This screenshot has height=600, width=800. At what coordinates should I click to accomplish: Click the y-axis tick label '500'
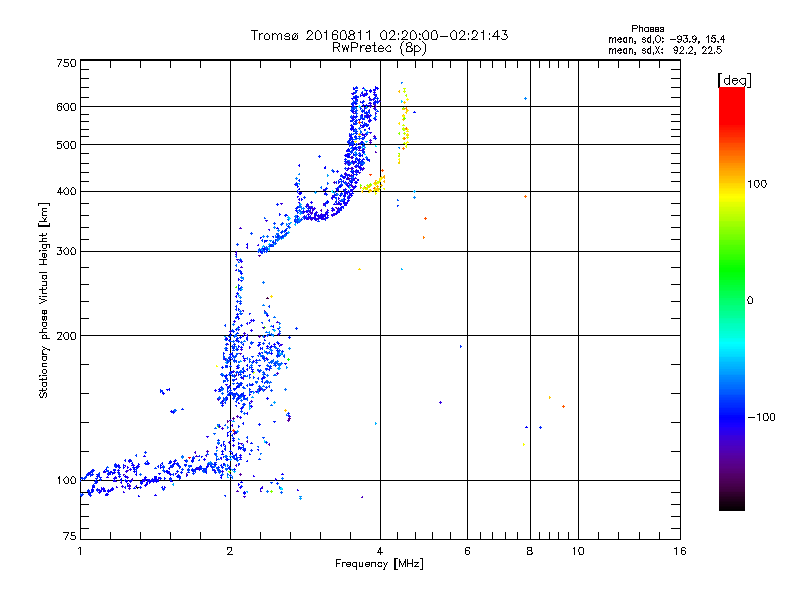tap(66, 145)
